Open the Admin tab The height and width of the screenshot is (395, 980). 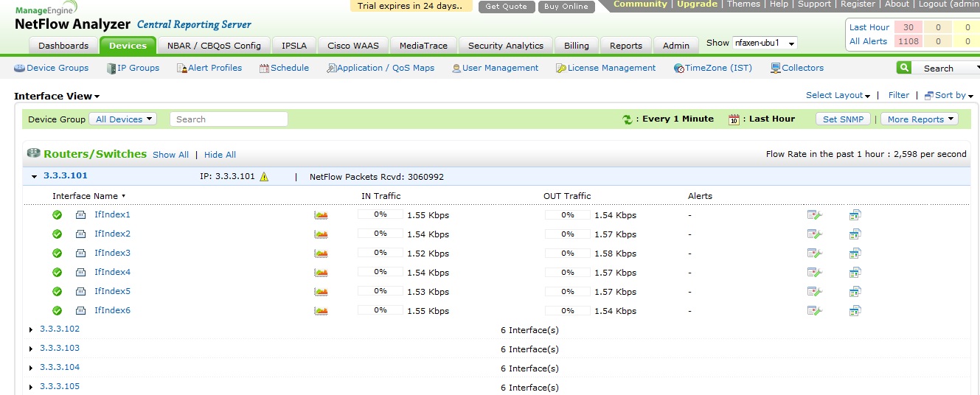(x=676, y=46)
